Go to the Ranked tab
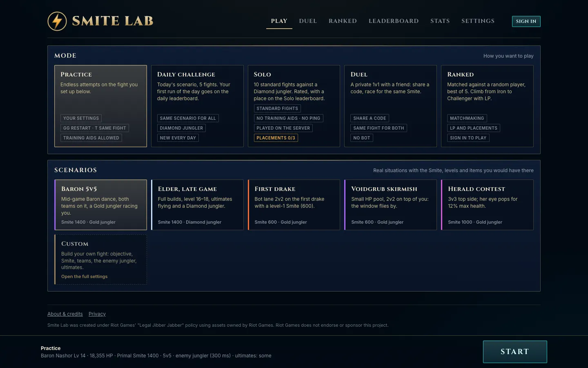This screenshot has height=368, width=588. [x=343, y=21]
